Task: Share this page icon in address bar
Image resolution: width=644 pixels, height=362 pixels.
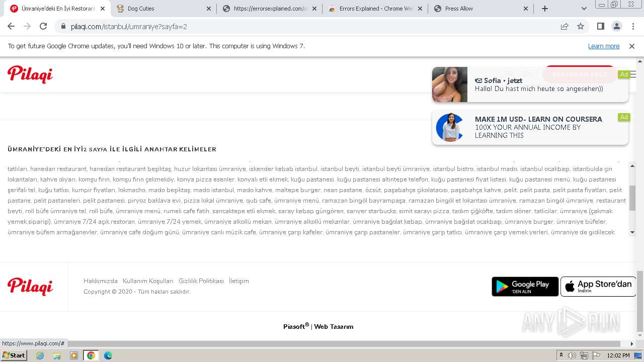Action: tap(565, 26)
